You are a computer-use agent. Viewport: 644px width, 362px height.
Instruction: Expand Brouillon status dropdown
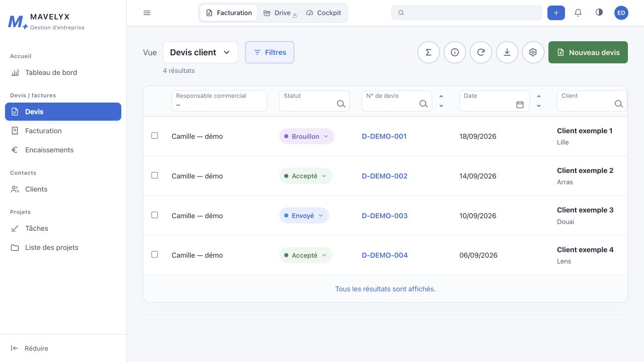tap(306, 136)
